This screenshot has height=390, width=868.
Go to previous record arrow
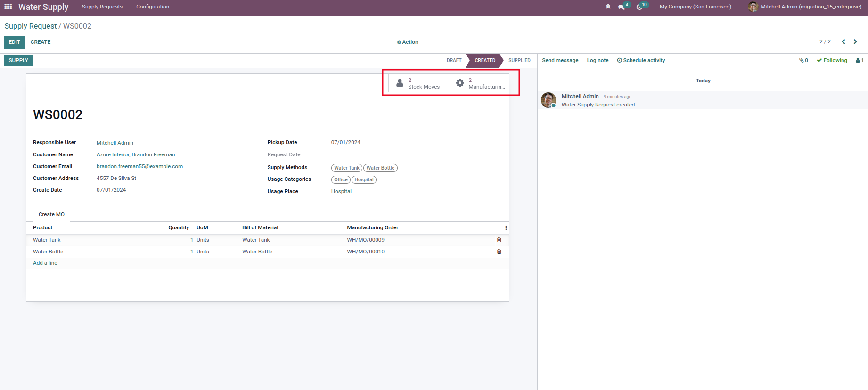pos(843,41)
